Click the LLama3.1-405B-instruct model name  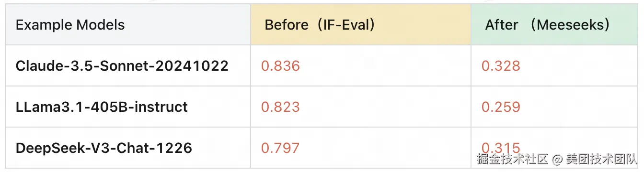pos(102,107)
